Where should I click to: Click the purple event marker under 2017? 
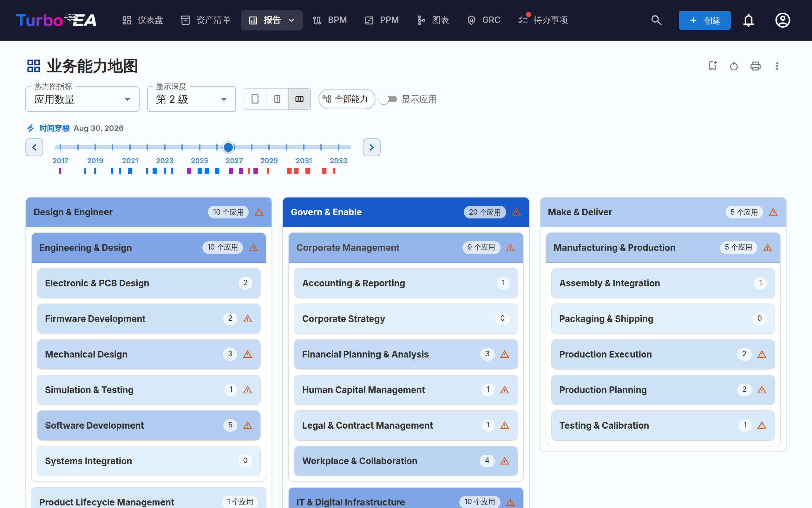pyautogui.click(x=60, y=171)
